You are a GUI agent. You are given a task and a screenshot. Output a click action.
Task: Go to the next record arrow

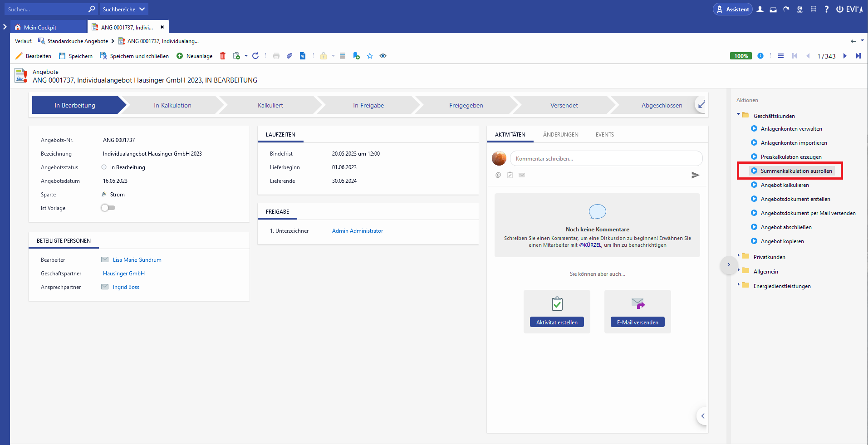(x=845, y=56)
